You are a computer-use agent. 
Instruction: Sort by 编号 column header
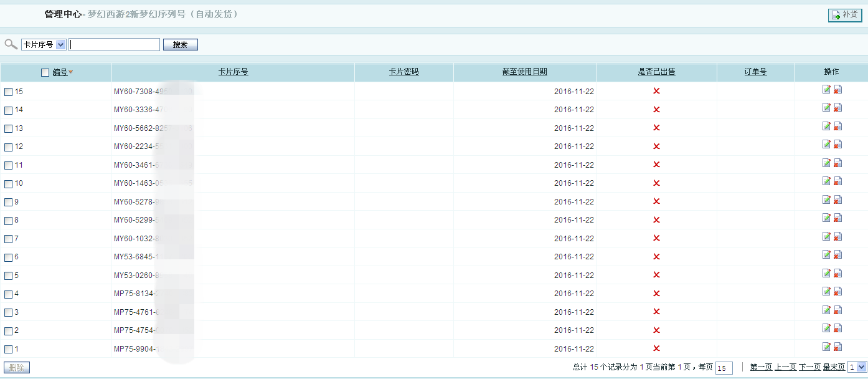pyautogui.click(x=60, y=72)
